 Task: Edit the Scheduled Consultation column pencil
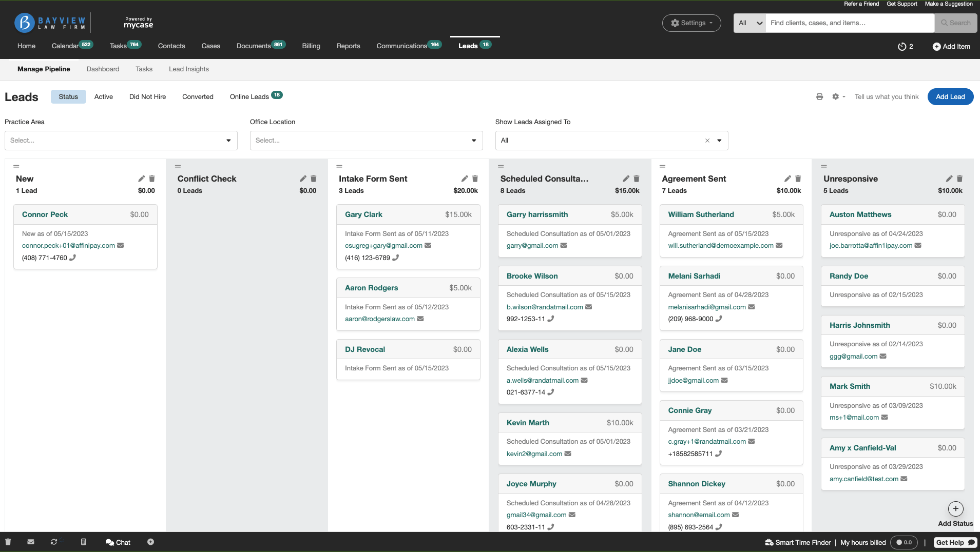pyautogui.click(x=626, y=179)
